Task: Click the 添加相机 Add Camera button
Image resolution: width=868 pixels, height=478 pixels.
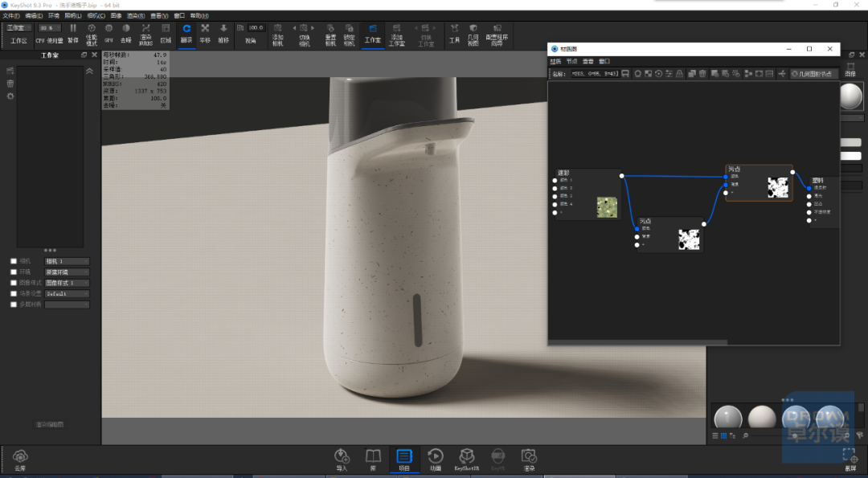Action: pos(278,35)
